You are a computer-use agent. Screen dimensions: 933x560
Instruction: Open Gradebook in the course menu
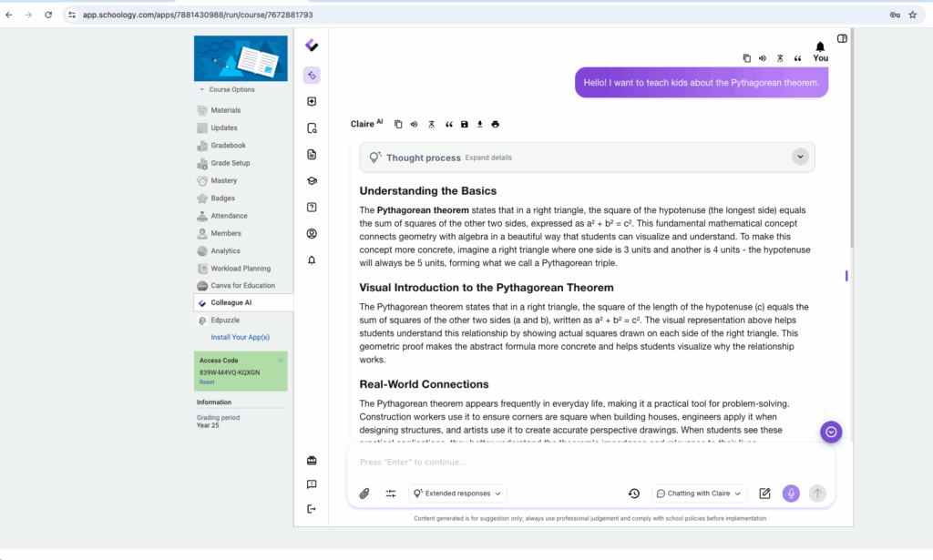228,146
